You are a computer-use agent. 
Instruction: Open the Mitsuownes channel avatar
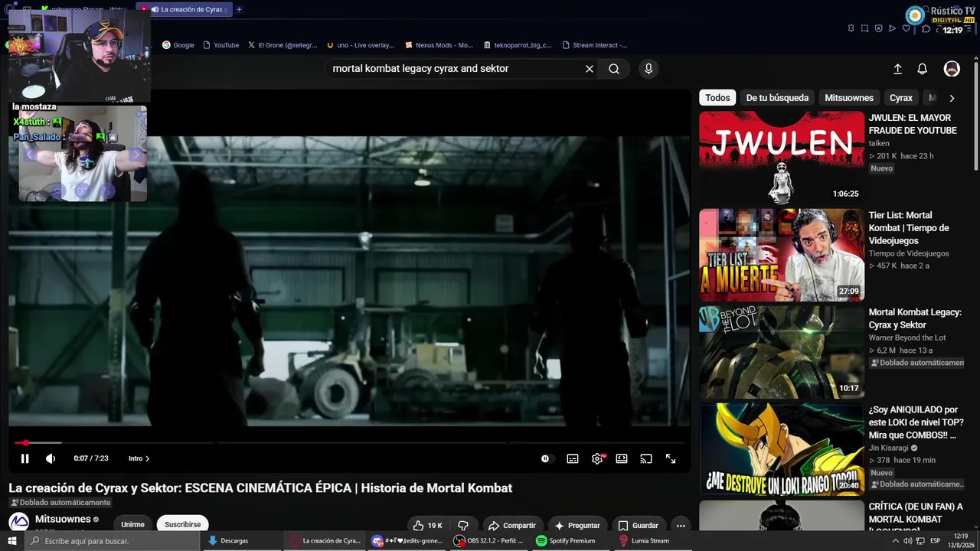click(x=18, y=523)
